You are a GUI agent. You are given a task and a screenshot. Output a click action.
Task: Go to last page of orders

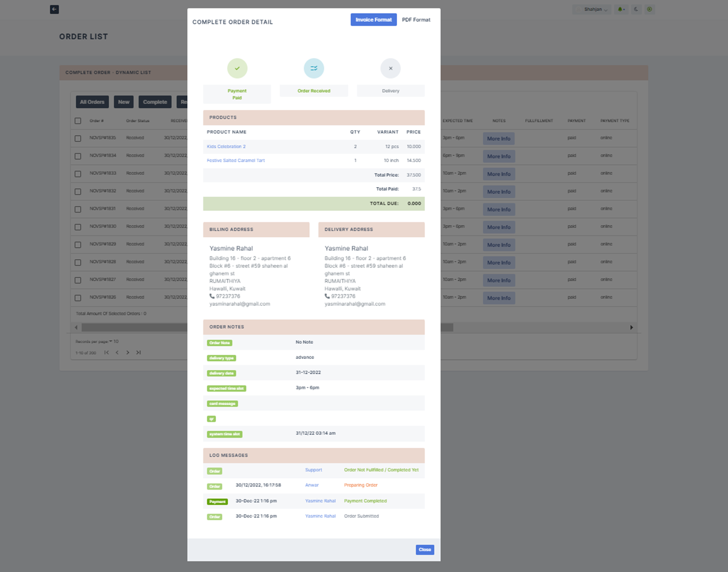coord(138,352)
